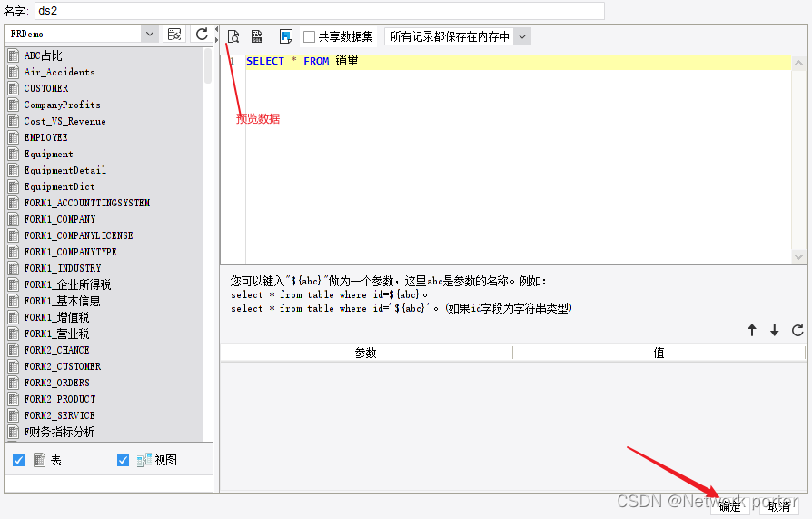Select the FORM2_PRODUCT table
This screenshot has width=812, height=519.
point(60,399)
